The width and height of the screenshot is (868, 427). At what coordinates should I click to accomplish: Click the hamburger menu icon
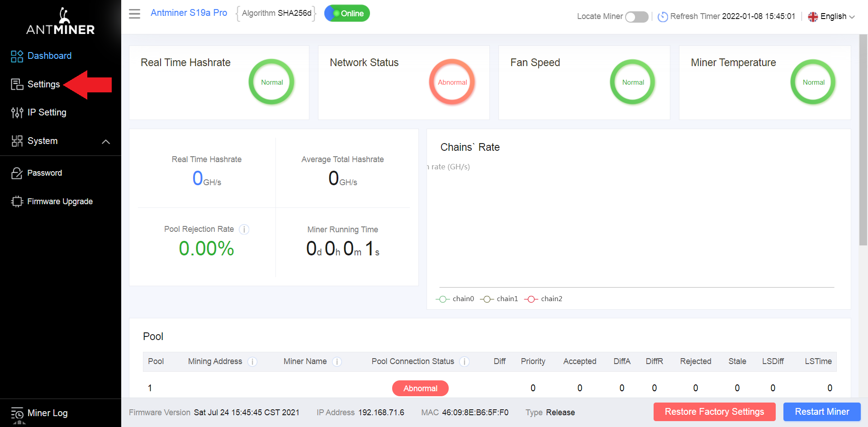(134, 14)
